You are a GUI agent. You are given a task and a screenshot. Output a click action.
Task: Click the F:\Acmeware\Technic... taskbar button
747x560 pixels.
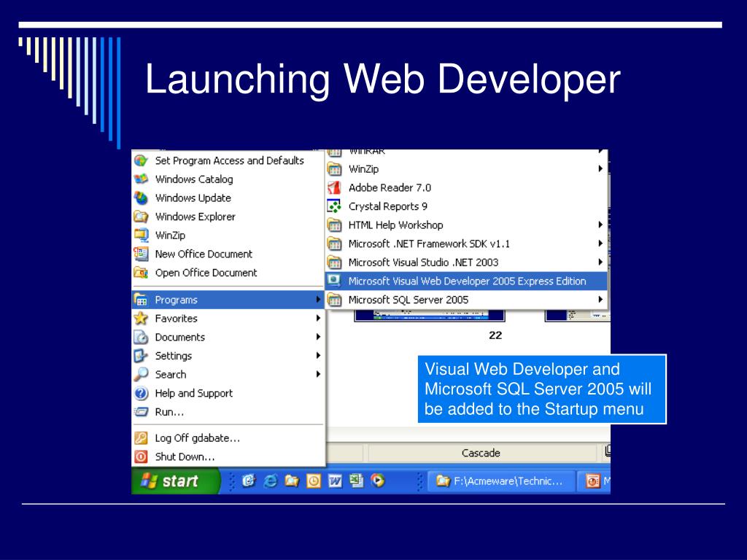pos(502,481)
